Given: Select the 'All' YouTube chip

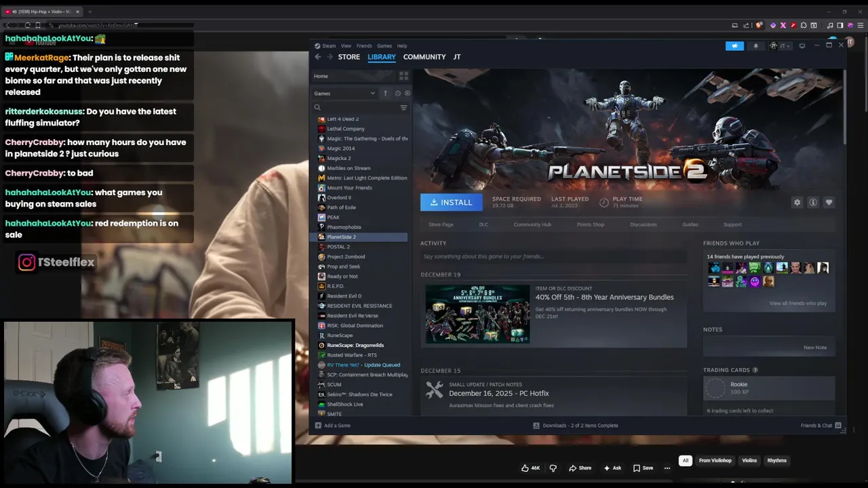Looking at the screenshot, I should click(686, 460).
